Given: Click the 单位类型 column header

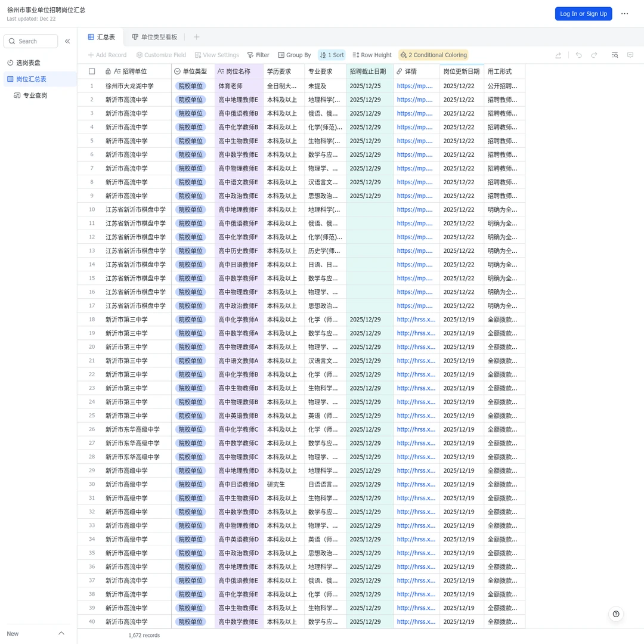Looking at the screenshot, I should [193, 72].
